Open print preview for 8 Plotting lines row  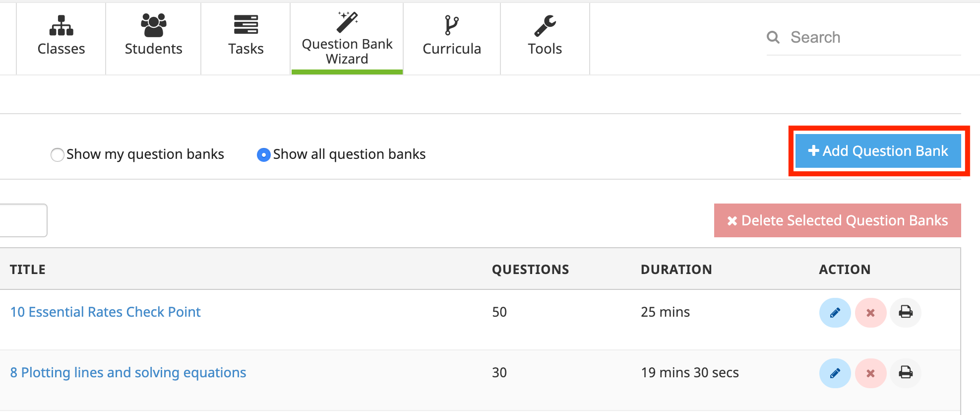[x=906, y=373]
